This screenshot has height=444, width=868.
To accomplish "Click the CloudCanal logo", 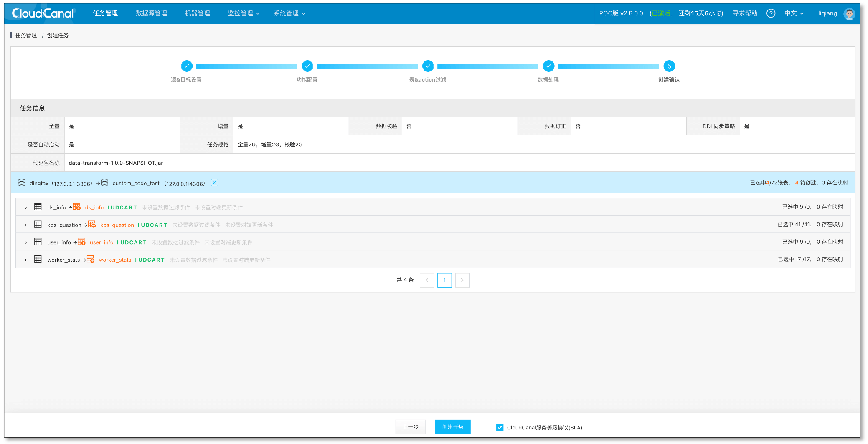I will 42,13.
